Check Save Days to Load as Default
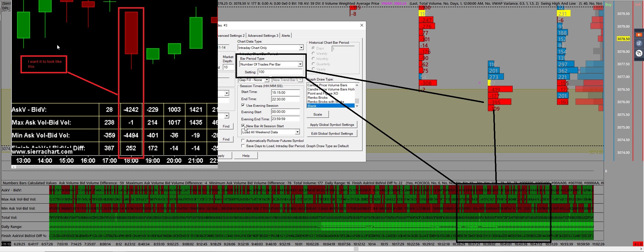Image resolution: width=644 pixels, height=252 pixels. coord(243,146)
